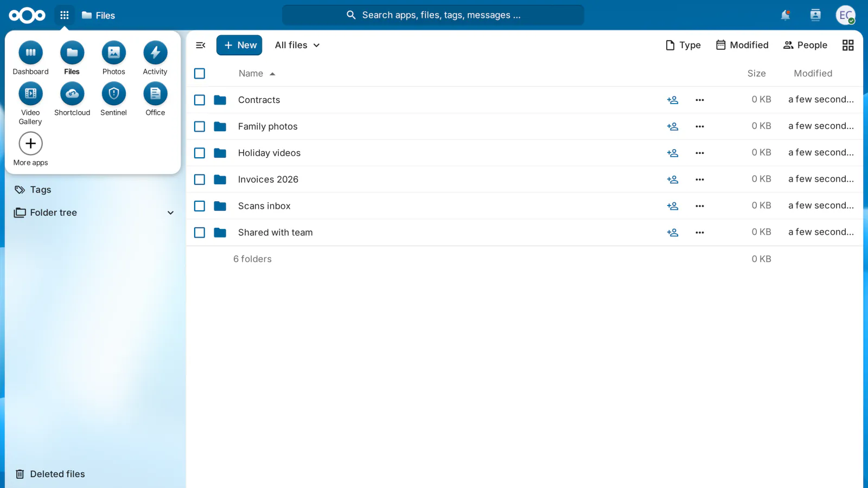This screenshot has width=868, height=488.
Task: Expand the Folder tree chevron
Action: (170, 213)
